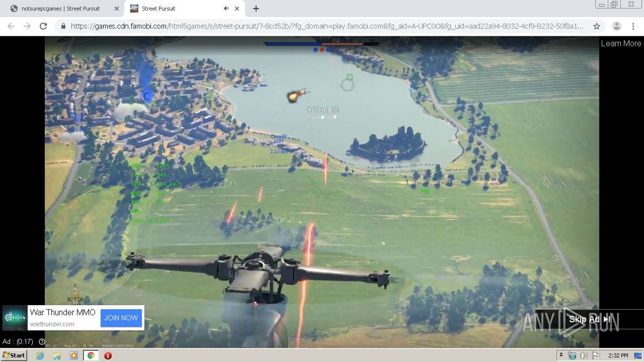The height and width of the screenshot is (362, 644).
Task: Mute audio on Street Pursuit tab
Action: pyautogui.click(x=226, y=9)
